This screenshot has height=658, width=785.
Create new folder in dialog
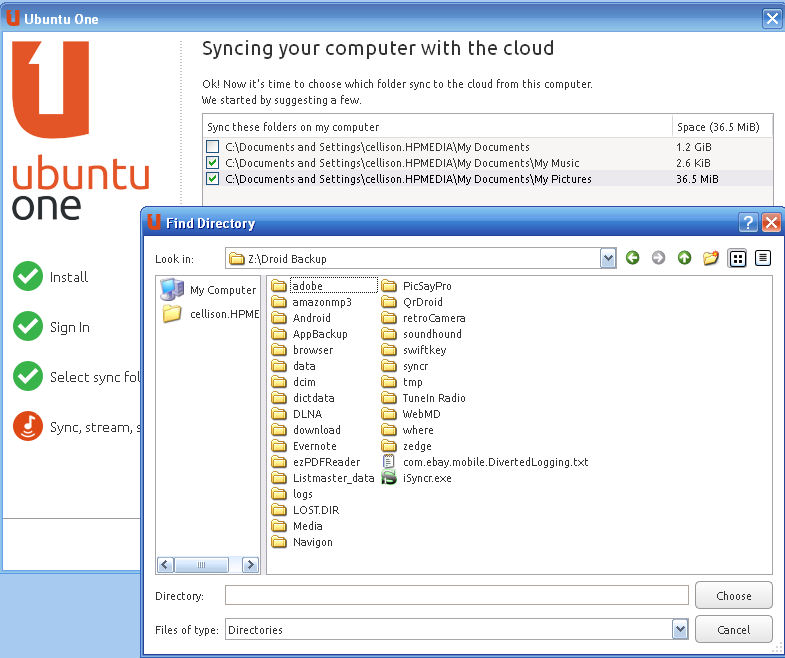pos(710,258)
